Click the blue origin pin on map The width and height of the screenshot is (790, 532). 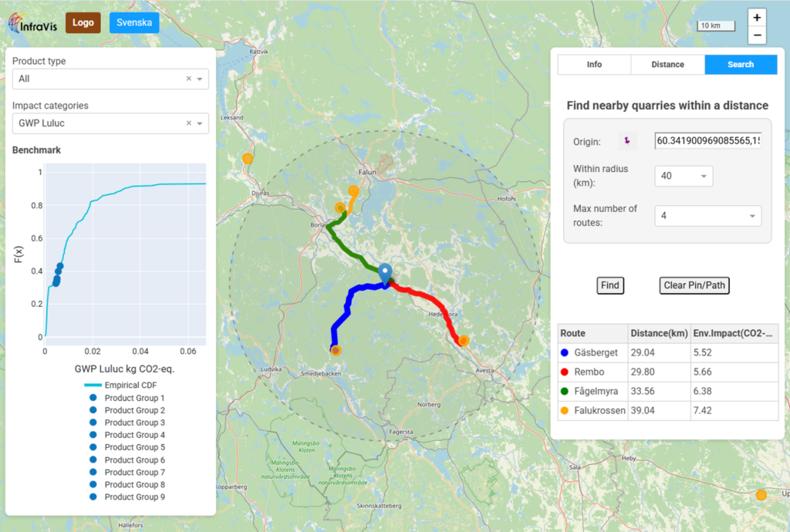point(386,273)
